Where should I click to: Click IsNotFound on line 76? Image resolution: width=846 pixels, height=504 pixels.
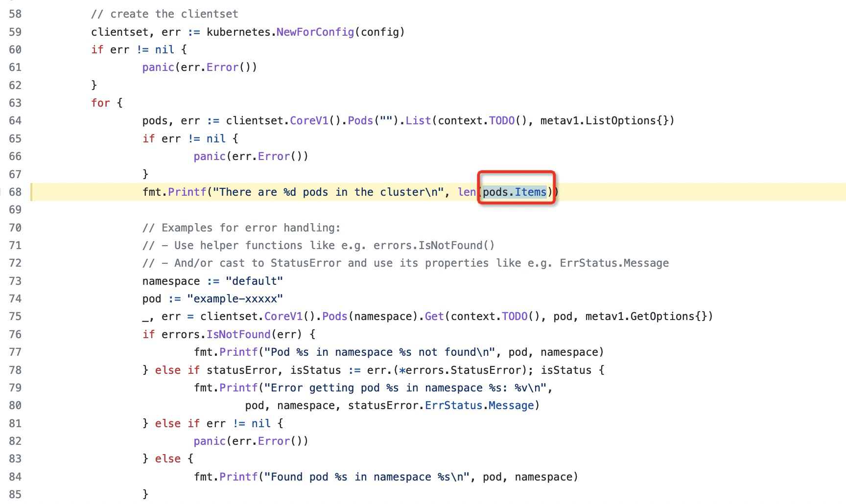click(x=239, y=334)
